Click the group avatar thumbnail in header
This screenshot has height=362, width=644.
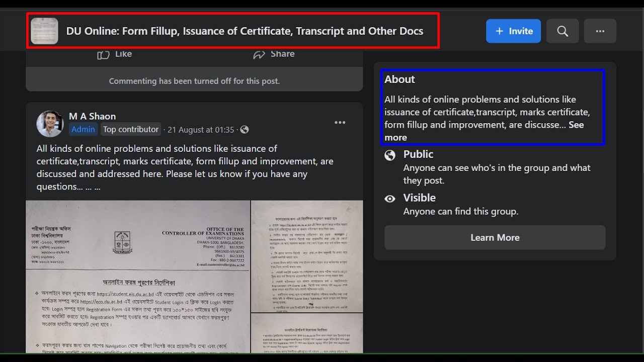(44, 31)
